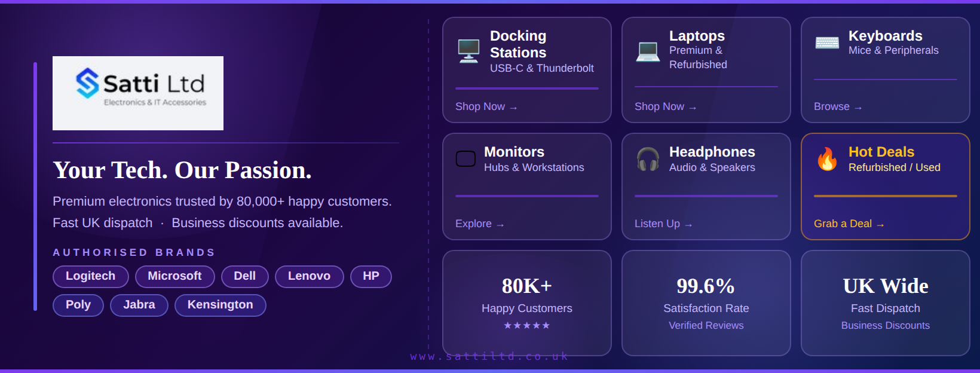The width and height of the screenshot is (980, 373).
Task: Click the Monitors card screen icon
Action: 465,159
